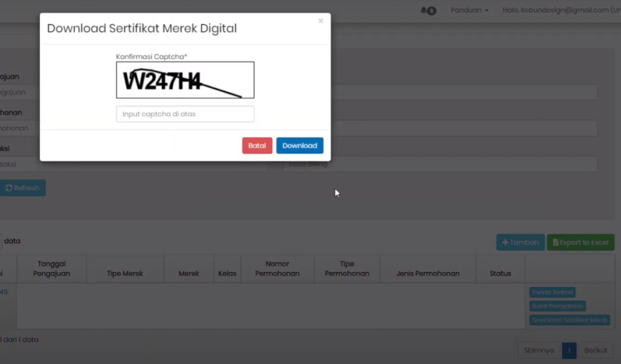Screen dimensions: 621x364
Task: Close the Download Sertifikat dialog with X
Action: click(x=321, y=21)
